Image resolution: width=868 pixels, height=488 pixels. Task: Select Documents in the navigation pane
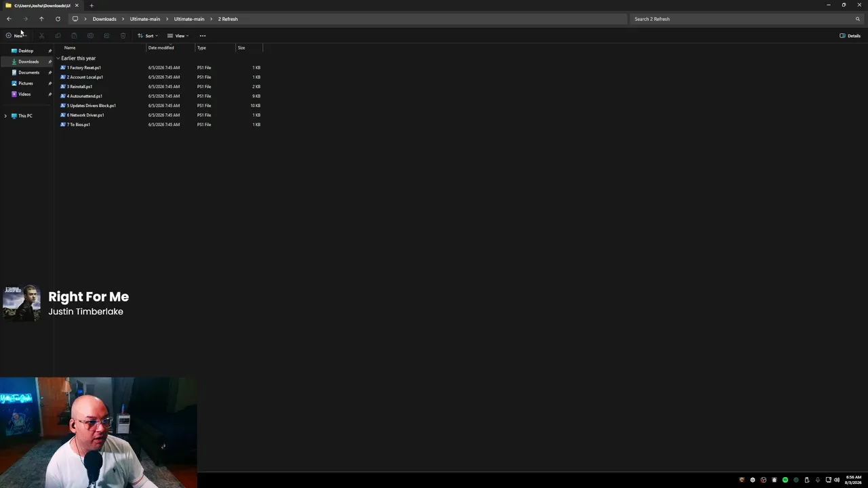[28, 73]
